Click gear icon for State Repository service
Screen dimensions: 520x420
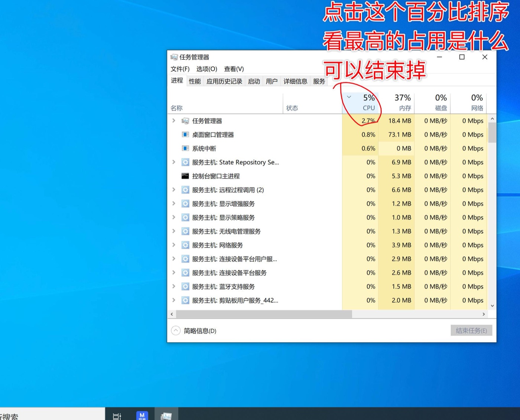pos(185,162)
